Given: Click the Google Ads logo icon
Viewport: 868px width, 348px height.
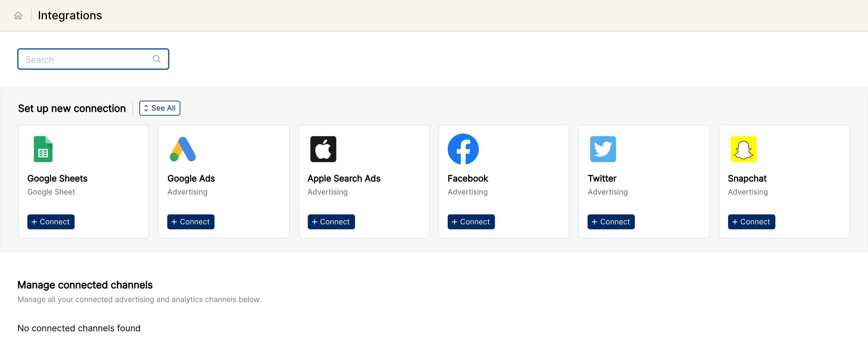Looking at the screenshot, I should point(183,149).
